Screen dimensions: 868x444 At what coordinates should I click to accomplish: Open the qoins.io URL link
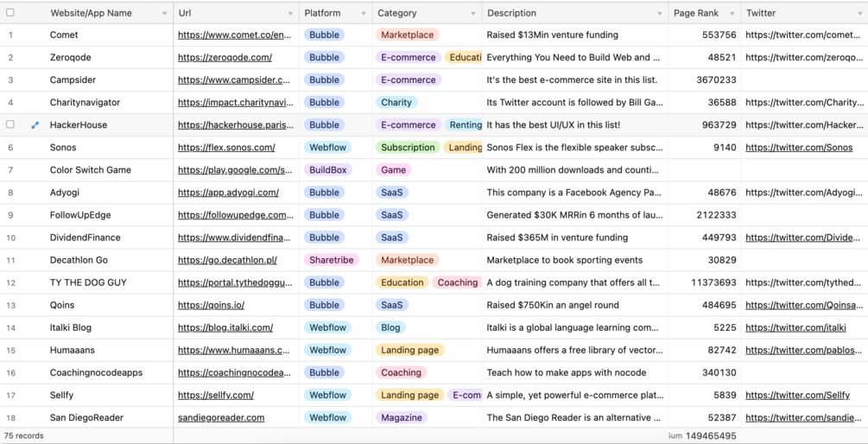pyautogui.click(x=211, y=305)
